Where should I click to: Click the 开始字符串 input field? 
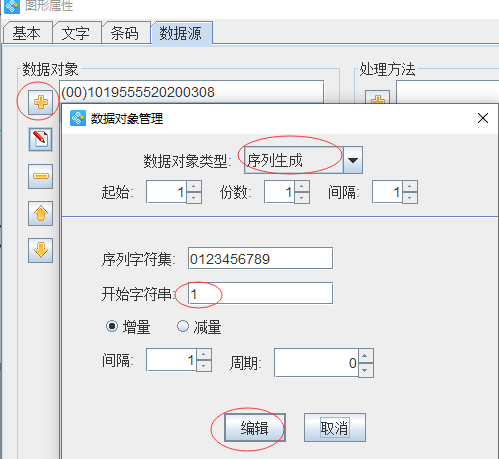pyautogui.click(x=260, y=293)
